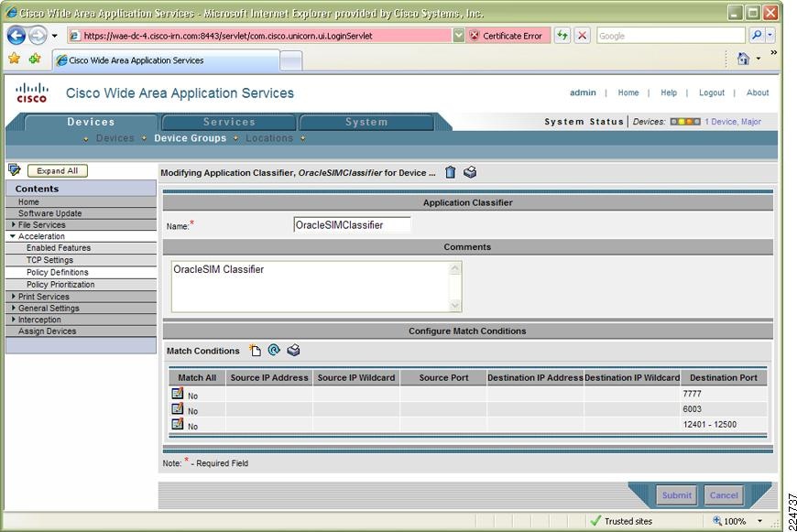Open Policy Prioritization under Acceleration
Viewport: 797px width, 532px height.
point(60,285)
